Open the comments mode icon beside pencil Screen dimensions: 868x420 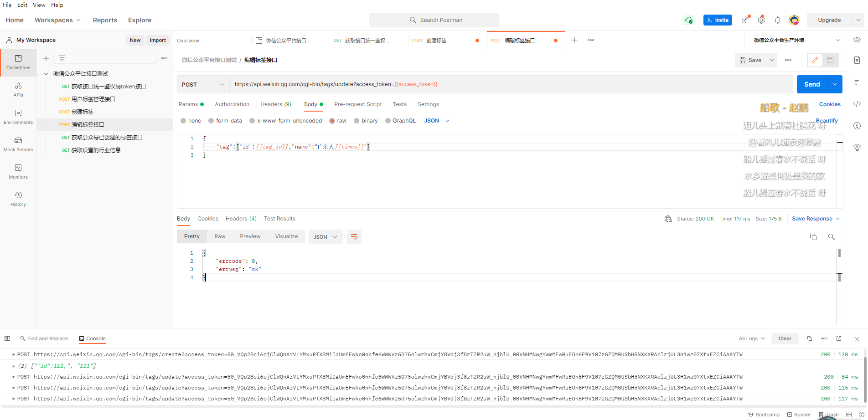pyautogui.click(x=830, y=60)
